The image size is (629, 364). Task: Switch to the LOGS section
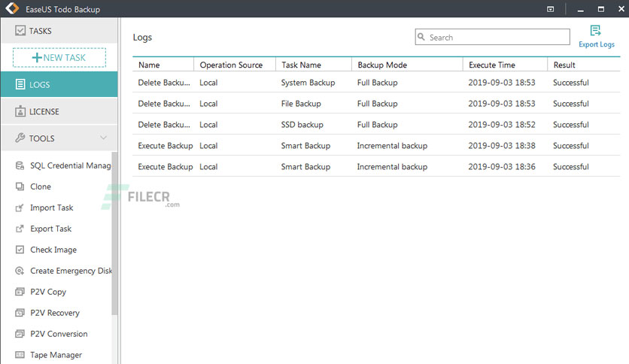tap(59, 84)
